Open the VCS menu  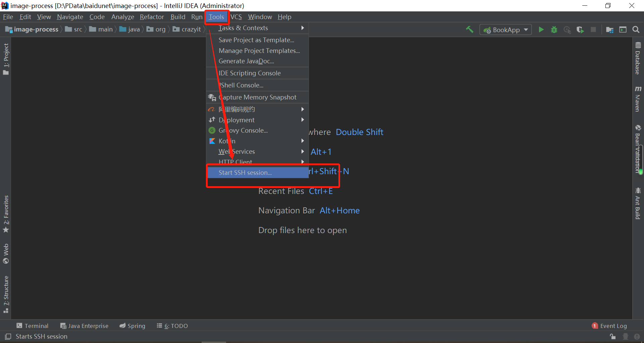point(236,17)
